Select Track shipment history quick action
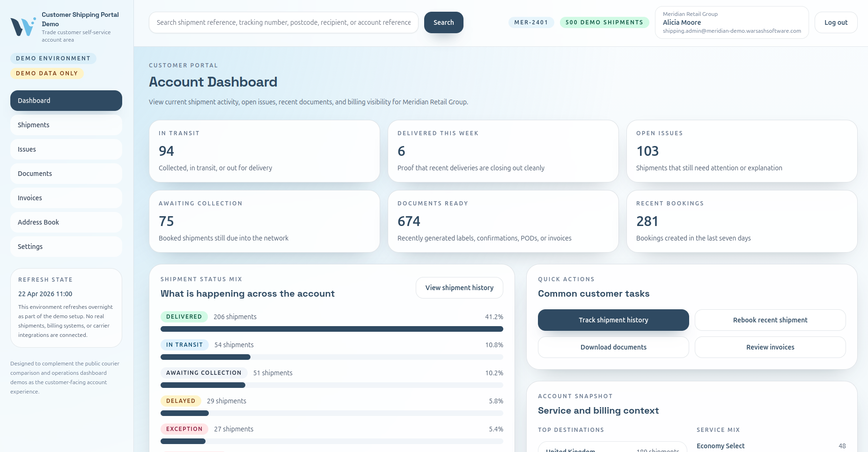 point(613,320)
